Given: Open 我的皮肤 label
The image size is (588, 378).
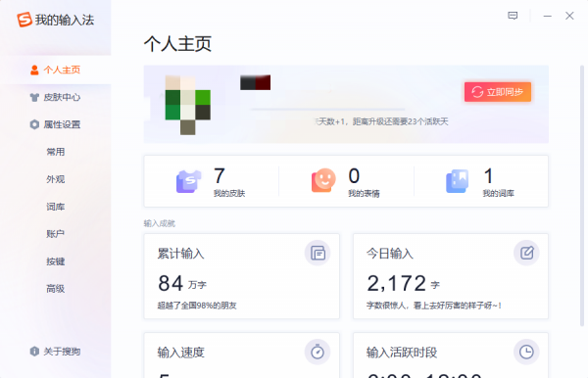Looking at the screenshot, I should pyautogui.click(x=229, y=193).
